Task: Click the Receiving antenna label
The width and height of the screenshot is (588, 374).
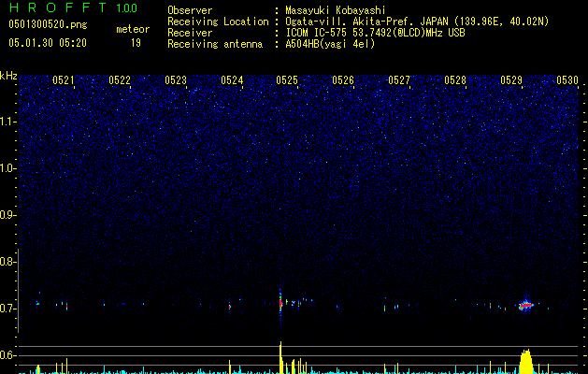Action: pos(215,44)
